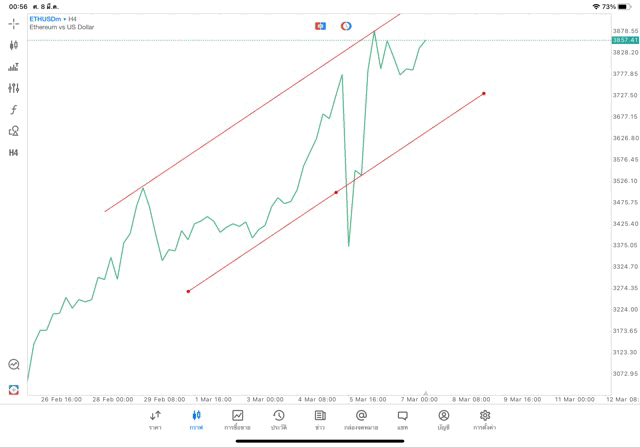Open the กล่องจดหมาย mailbox tab

click(361, 420)
